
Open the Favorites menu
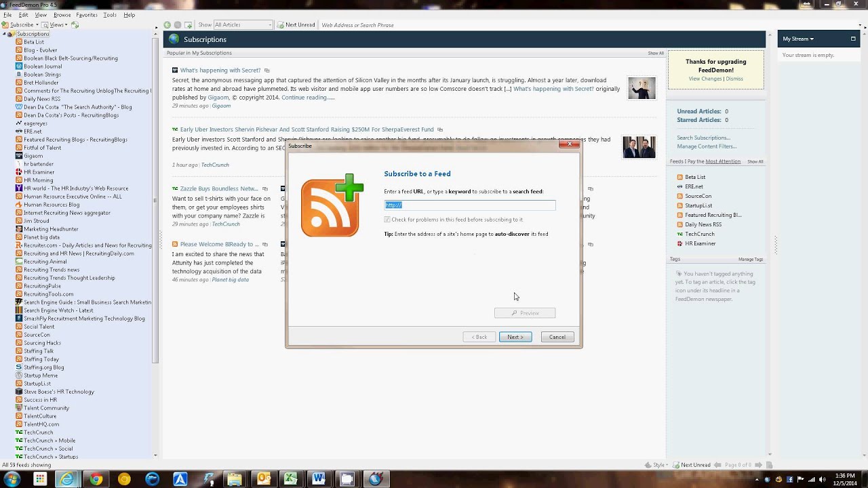pos(87,15)
